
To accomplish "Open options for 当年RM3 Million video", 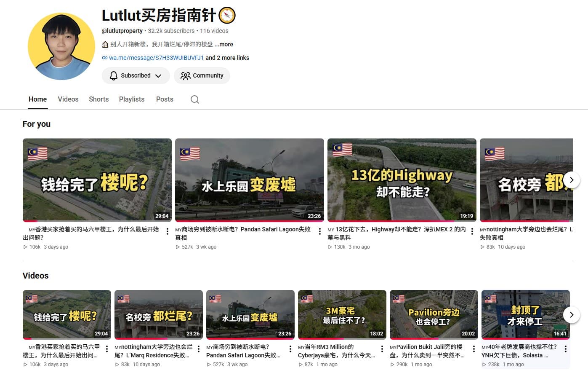I will (x=382, y=349).
